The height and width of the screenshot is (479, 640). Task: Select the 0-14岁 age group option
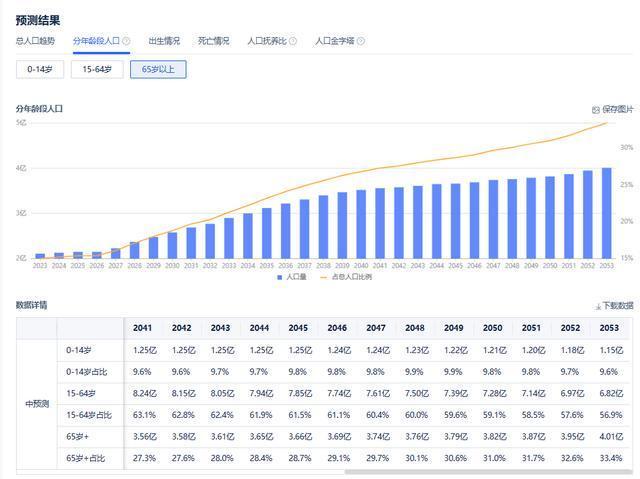(x=40, y=69)
